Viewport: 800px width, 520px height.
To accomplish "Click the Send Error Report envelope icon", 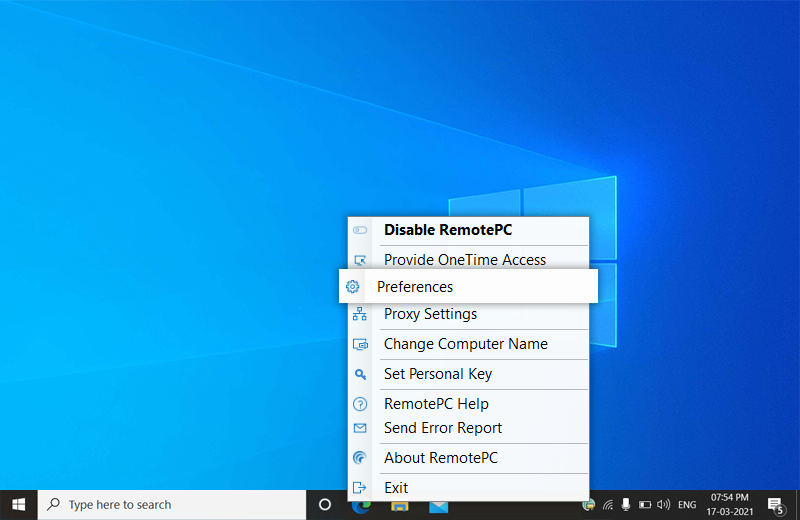I will point(360,428).
